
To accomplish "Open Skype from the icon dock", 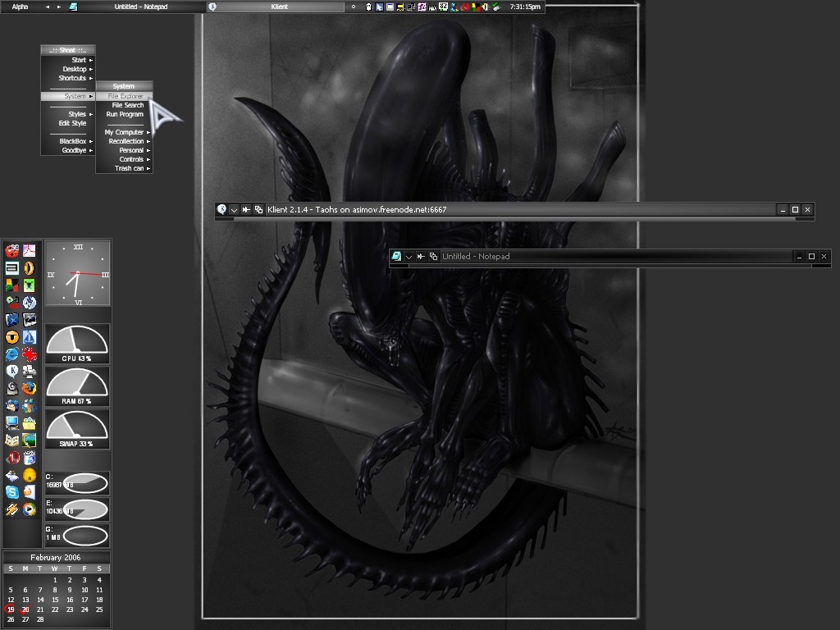I will click(x=11, y=492).
